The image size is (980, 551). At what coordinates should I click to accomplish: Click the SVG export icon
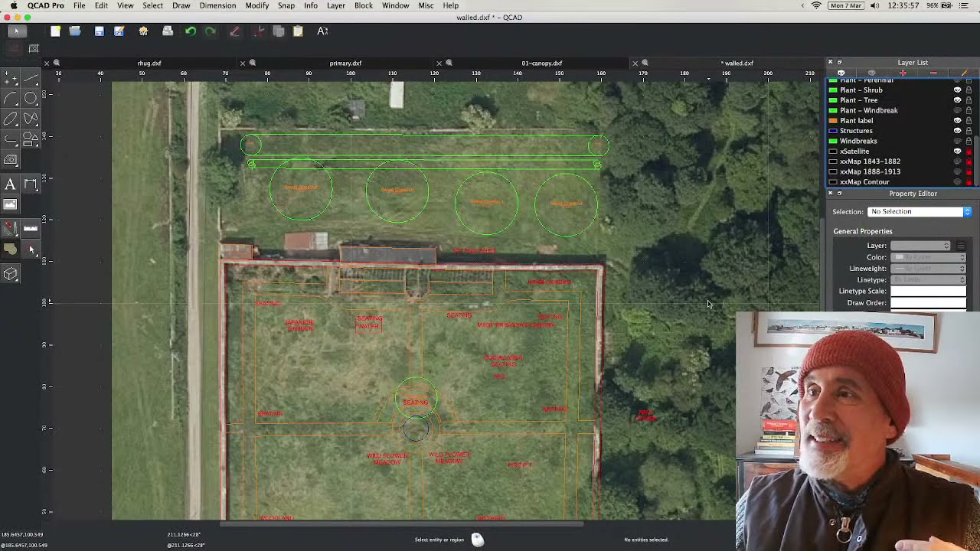143,31
